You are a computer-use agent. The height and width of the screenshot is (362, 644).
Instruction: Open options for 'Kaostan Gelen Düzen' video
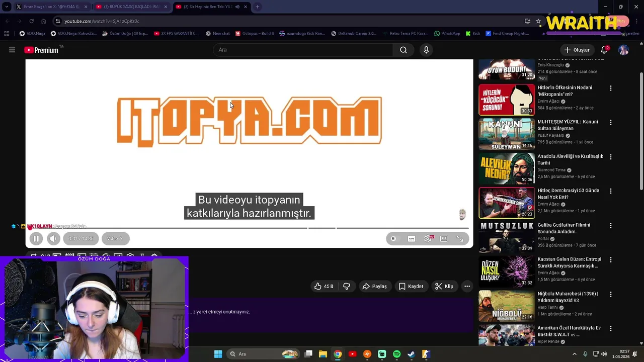(x=611, y=260)
